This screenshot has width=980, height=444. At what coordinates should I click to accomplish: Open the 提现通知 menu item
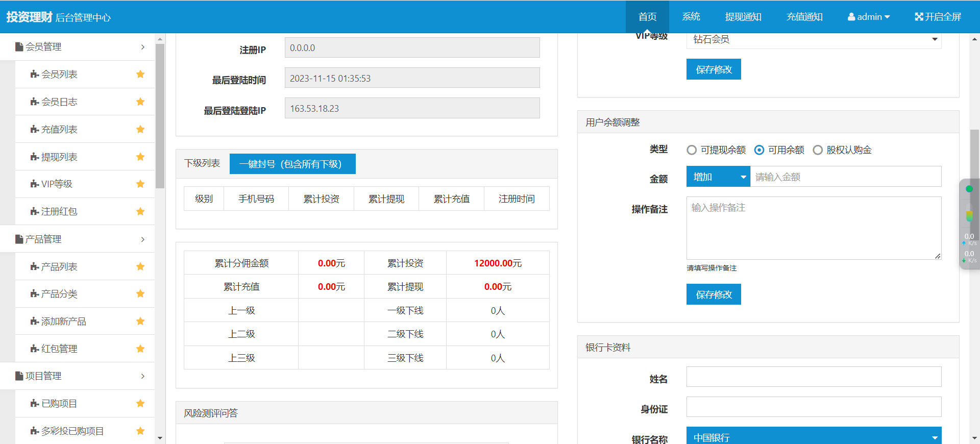(743, 17)
